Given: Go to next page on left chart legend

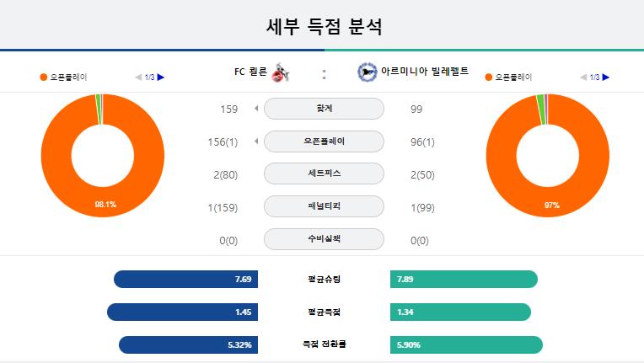Looking at the screenshot, I should (x=161, y=77).
